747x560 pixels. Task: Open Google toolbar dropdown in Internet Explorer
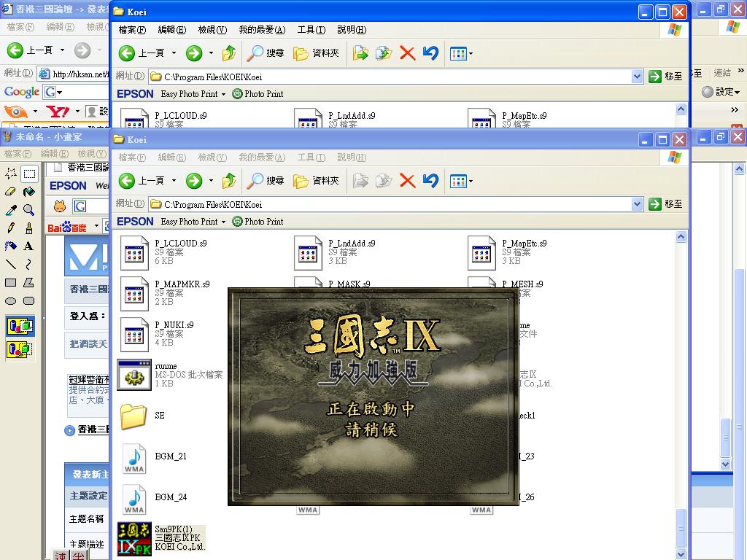(x=60, y=92)
